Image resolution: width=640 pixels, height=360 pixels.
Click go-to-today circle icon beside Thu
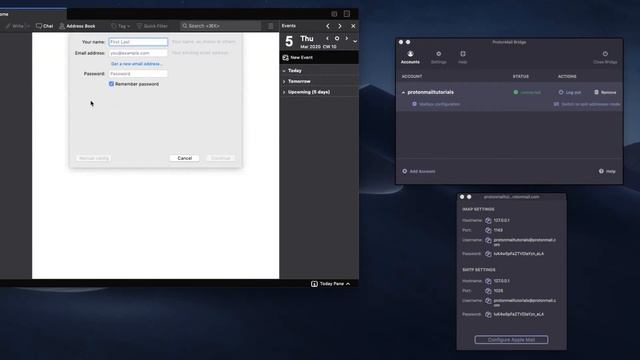click(x=337, y=38)
